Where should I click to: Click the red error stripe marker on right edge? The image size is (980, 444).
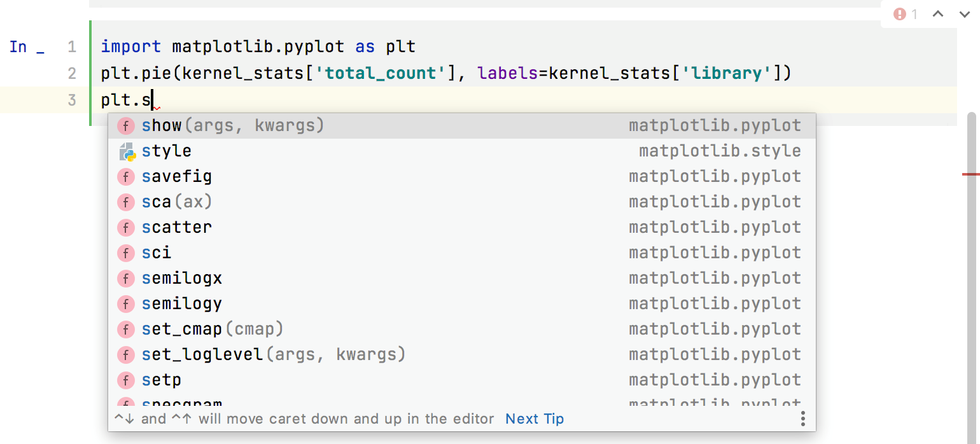pyautogui.click(x=972, y=174)
